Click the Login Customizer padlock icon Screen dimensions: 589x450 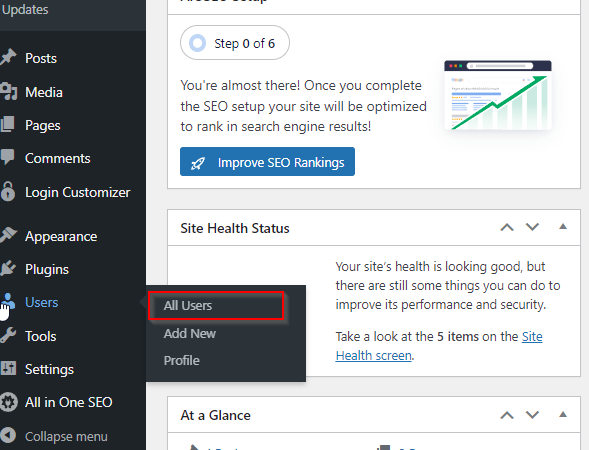pos(8,191)
